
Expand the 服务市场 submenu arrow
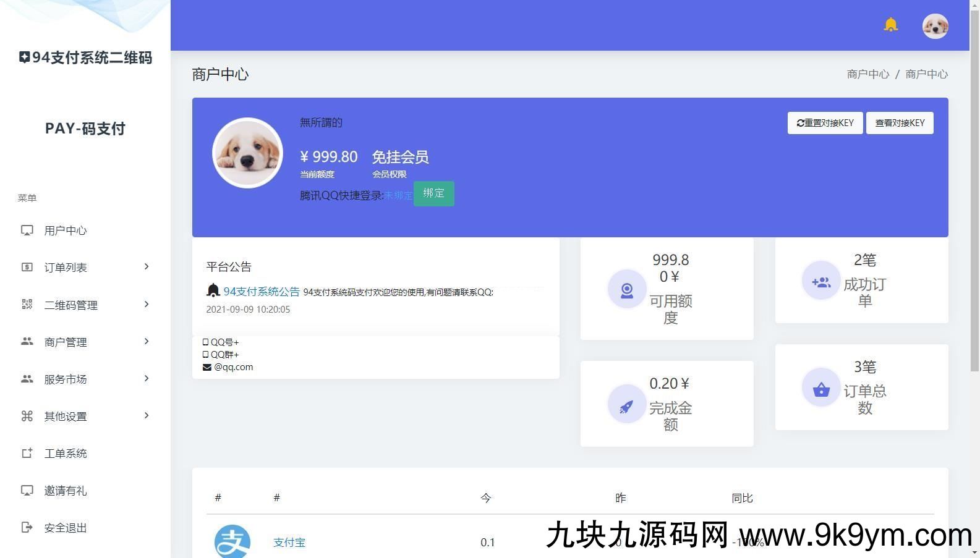(147, 379)
